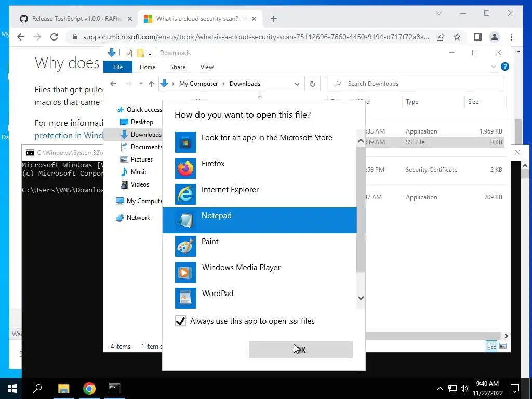This screenshot has width=532, height=399.
Task: Click My Computer in the address breadcrumb
Action: click(198, 84)
